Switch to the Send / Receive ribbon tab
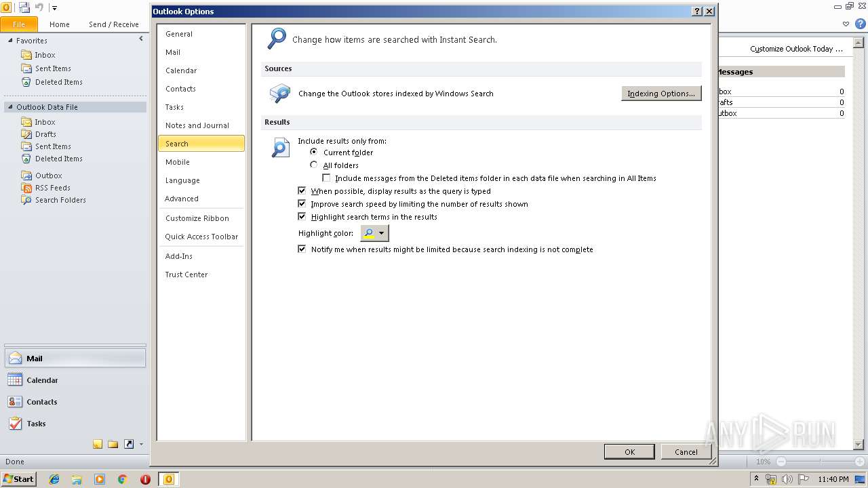 114,24
